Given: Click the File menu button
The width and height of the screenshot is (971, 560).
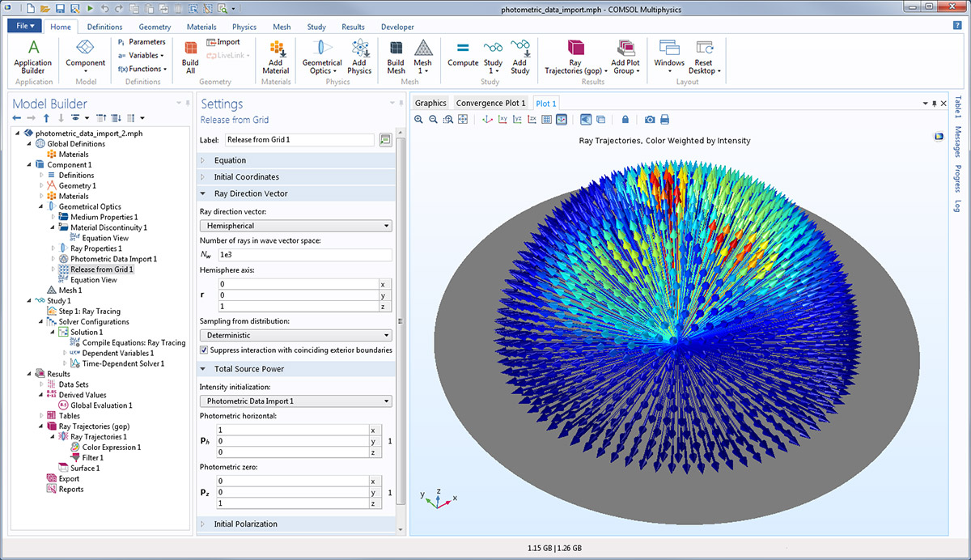Looking at the screenshot, I should (25, 26).
